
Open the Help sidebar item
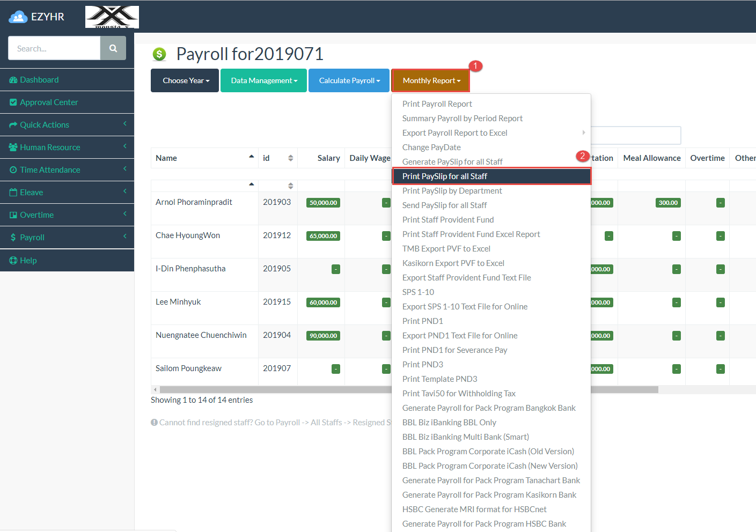pos(28,261)
